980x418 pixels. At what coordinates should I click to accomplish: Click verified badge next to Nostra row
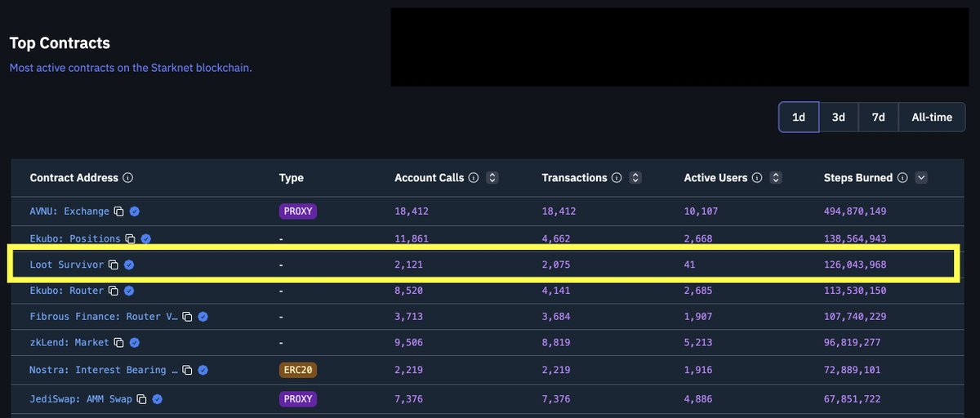click(203, 370)
